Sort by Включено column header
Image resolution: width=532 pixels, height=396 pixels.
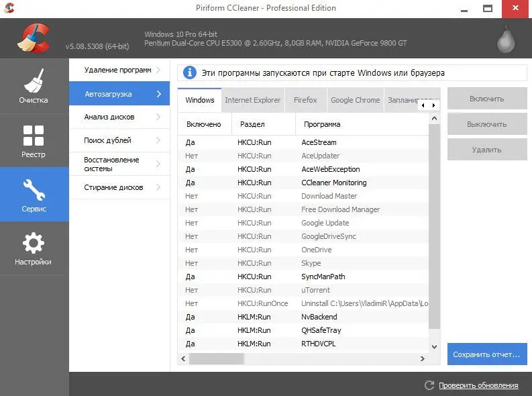click(x=204, y=124)
